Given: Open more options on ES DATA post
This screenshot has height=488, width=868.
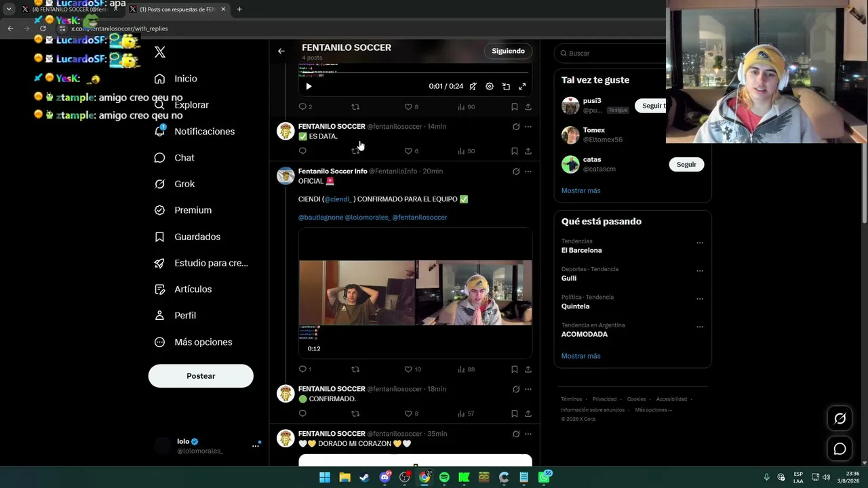Looking at the screenshot, I should 528,127.
